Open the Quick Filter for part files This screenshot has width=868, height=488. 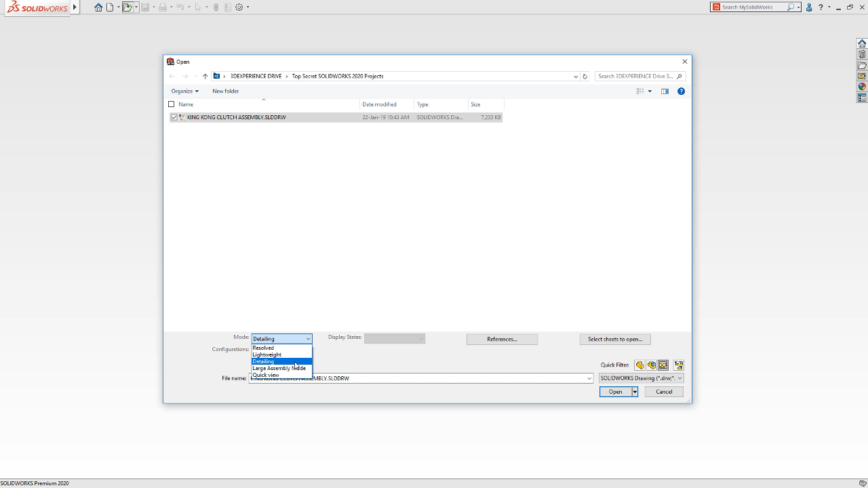pyautogui.click(x=639, y=365)
